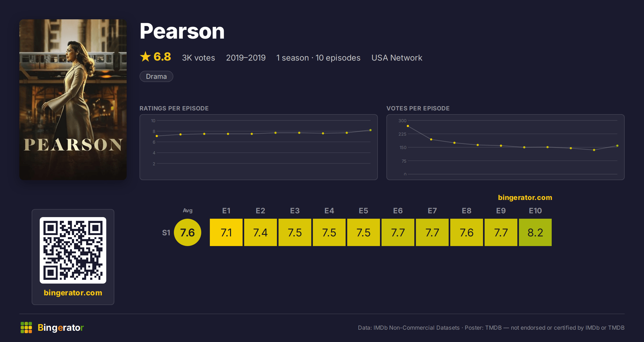Select the E10 rating tile 8.2
This screenshot has width=644, height=342.
point(535,232)
